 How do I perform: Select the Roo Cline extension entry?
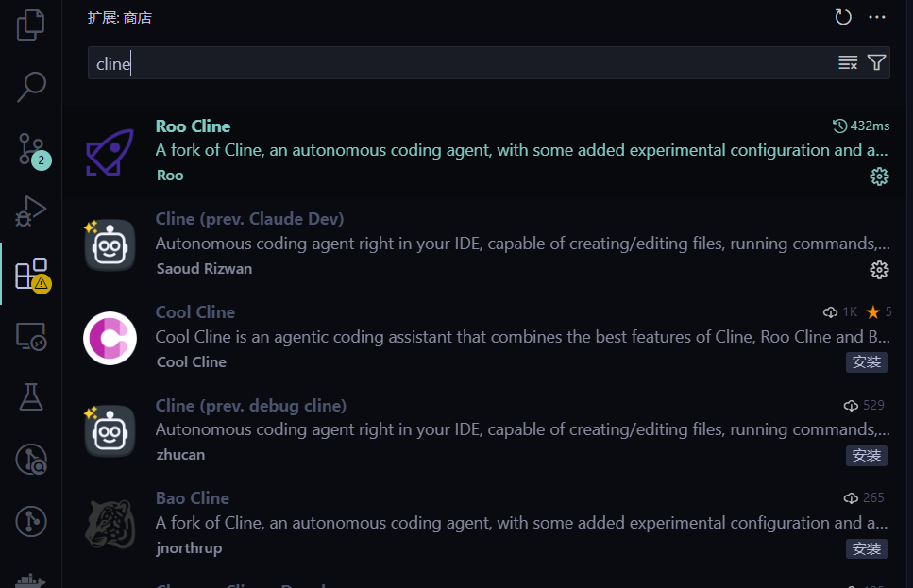pyautogui.click(x=472, y=150)
